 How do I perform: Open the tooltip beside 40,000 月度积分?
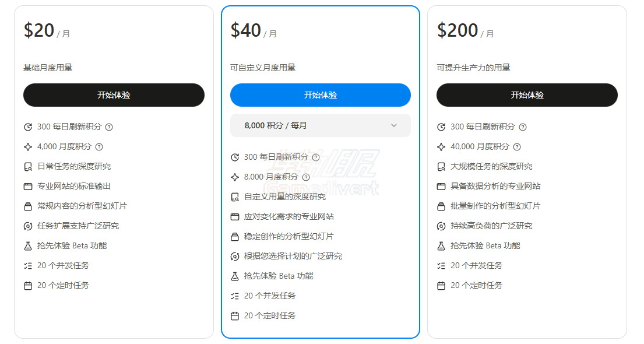pyautogui.click(x=516, y=147)
